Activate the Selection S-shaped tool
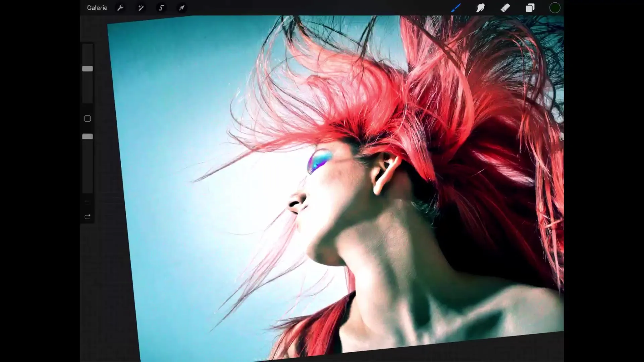Screen dimensions: 644x362 [x=161, y=8]
